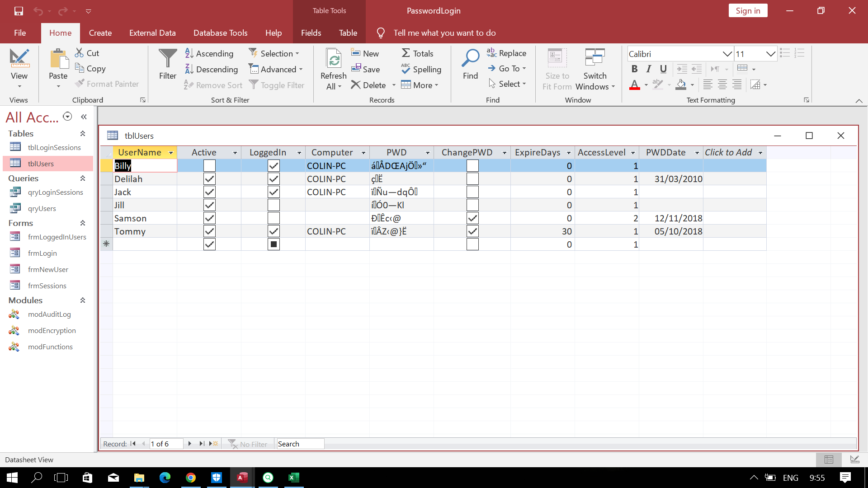Click the Spelling check icon
Image resolution: width=868 pixels, height=488 pixels.
point(406,69)
